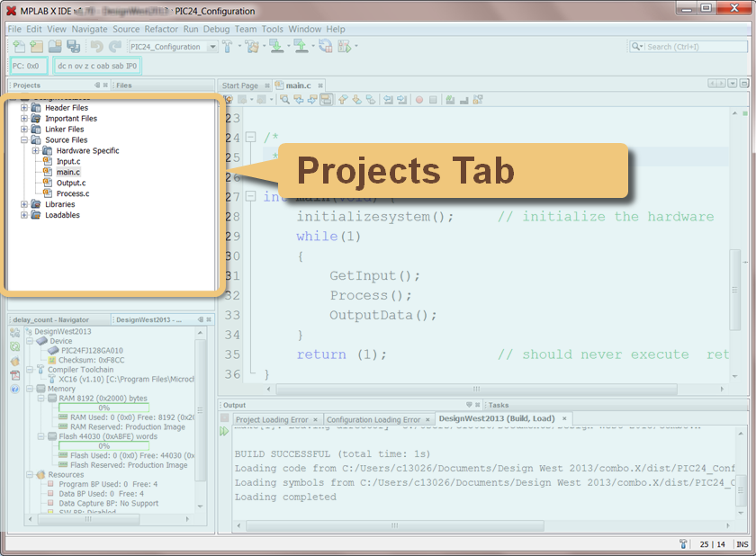
Task: Toggle a bookmark using the editor toolbar
Action: [x=369, y=100]
